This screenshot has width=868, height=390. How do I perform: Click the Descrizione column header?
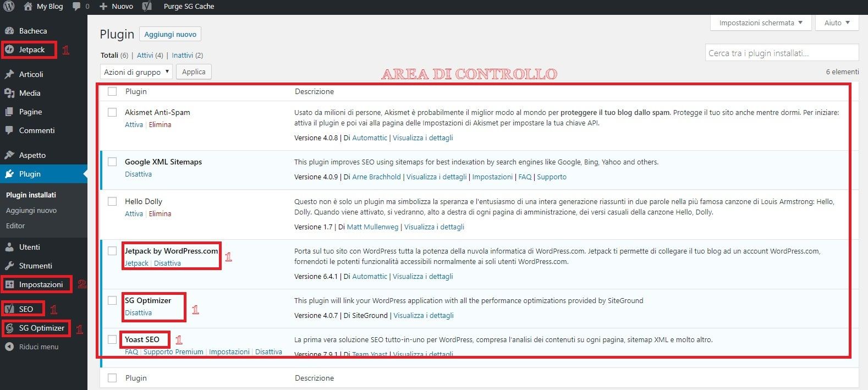click(x=314, y=91)
